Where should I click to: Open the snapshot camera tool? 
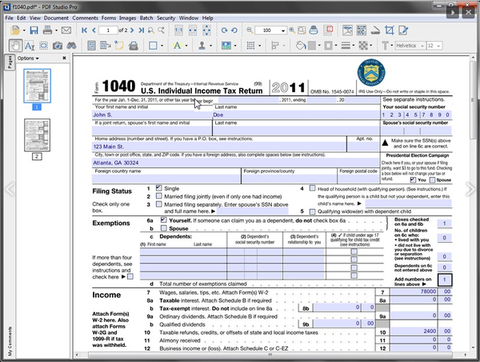pyautogui.click(x=57, y=46)
